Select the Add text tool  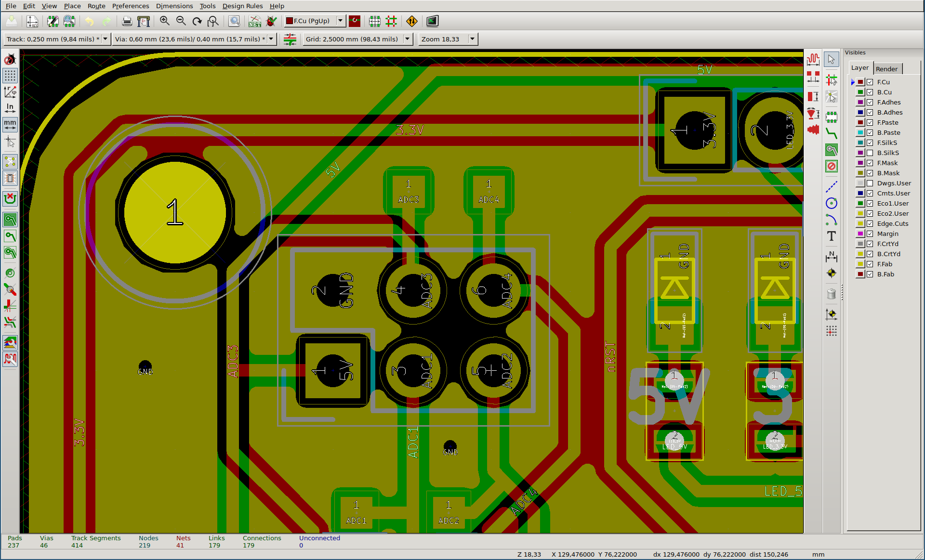pyautogui.click(x=832, y=236)
